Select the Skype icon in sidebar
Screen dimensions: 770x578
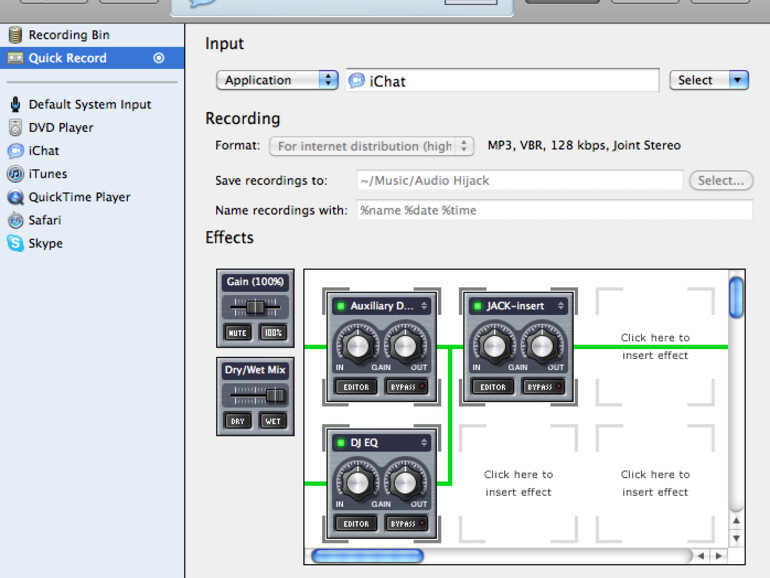pos(15,243)
